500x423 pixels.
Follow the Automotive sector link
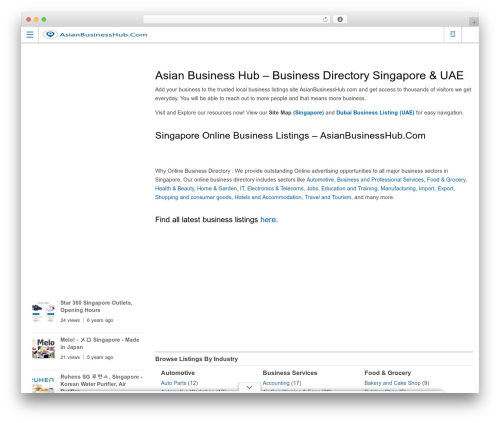(x=320, y=180)
